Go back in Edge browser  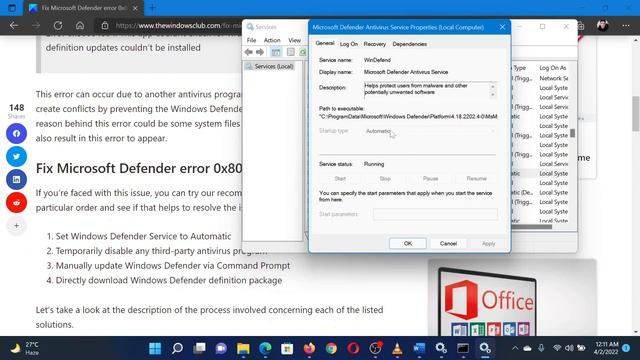pyautogui.click(x=14, y=25)
